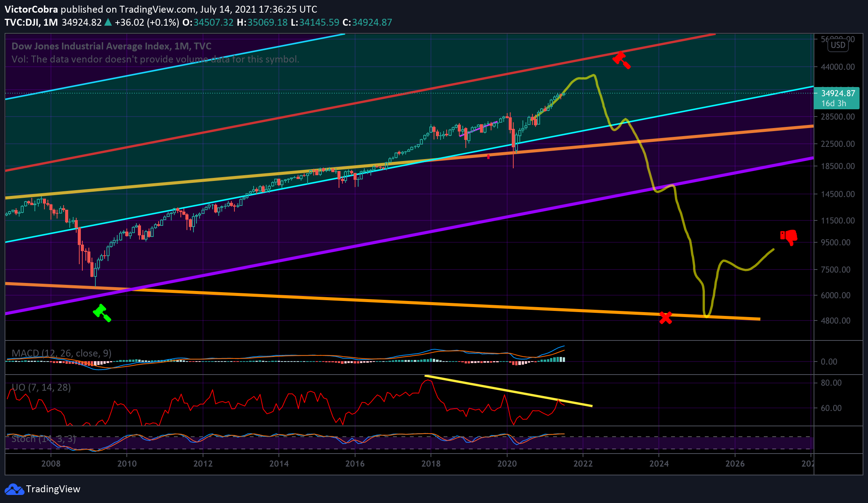This screenshot has height=503, width=868.
Task: Click the green up-triangle beside price 34924.82
Action: pyautogui.click(x=108, y=22)
